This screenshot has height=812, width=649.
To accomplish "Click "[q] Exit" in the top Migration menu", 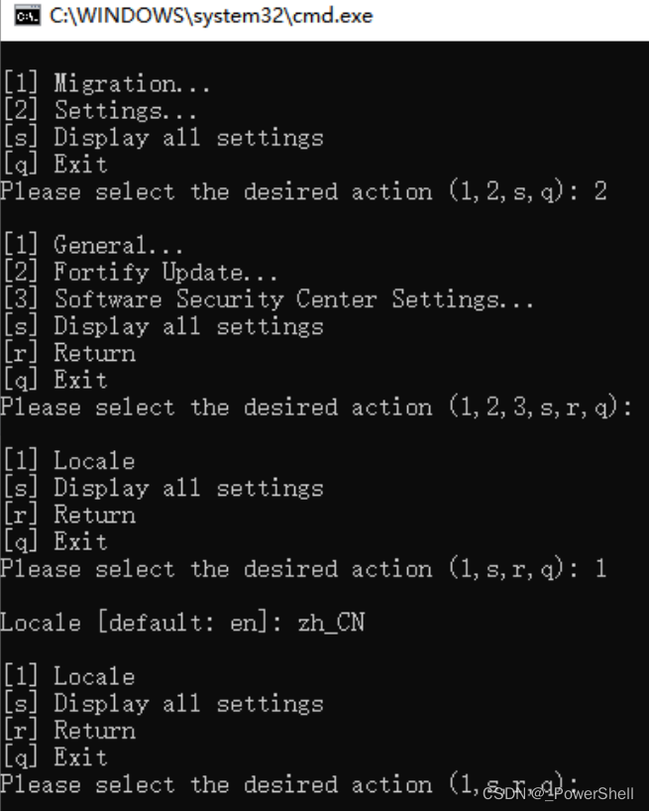I will (54, 164).
